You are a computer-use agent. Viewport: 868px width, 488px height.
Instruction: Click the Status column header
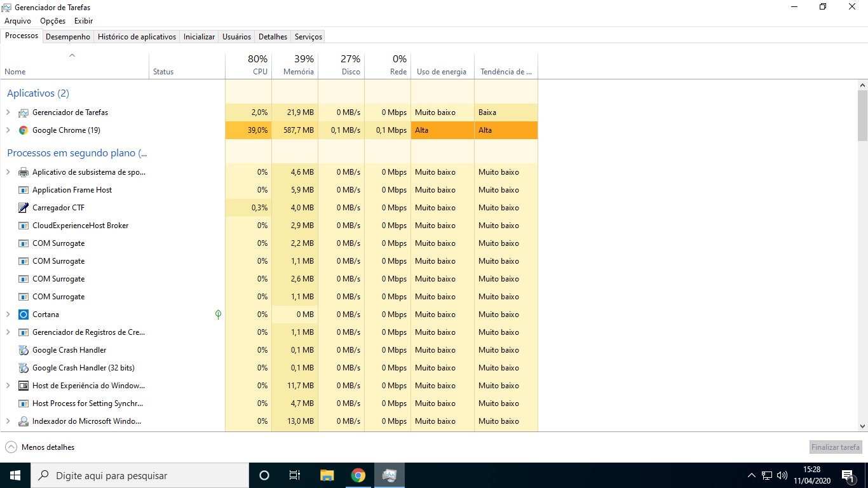tap(187, 65)
